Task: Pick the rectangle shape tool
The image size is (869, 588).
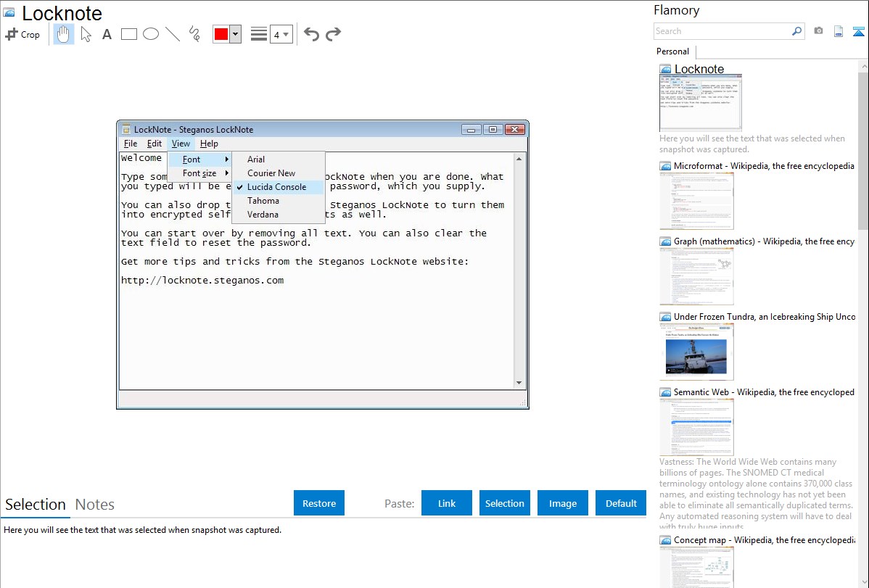Action: pyautogui.click(x=129, y=34)
